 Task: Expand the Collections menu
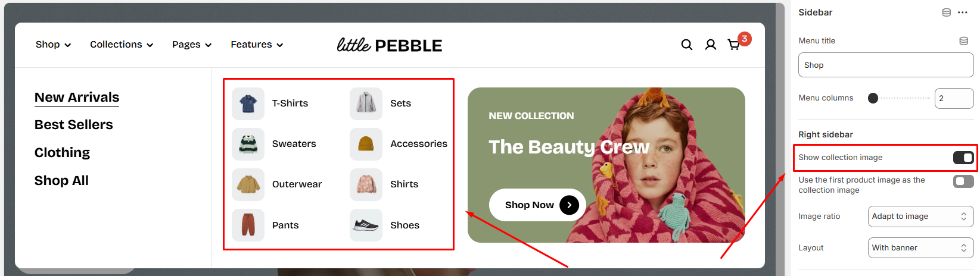(x=122, y=45)
